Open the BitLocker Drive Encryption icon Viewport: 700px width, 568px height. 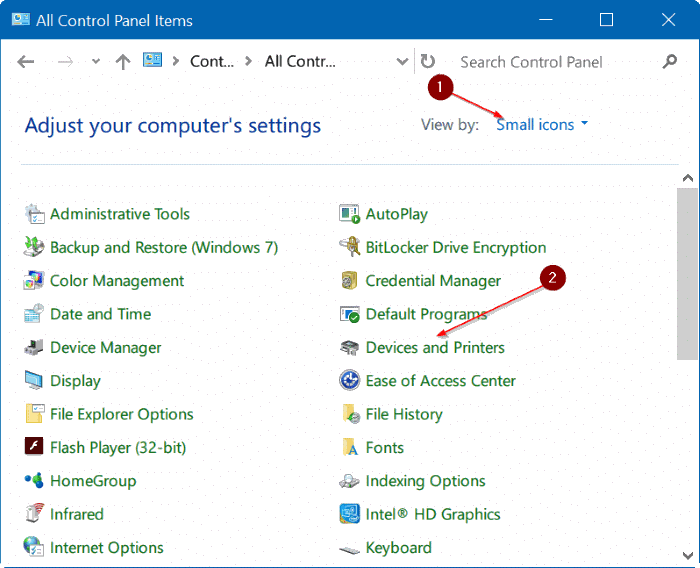pyautogui.click(x=350, y=247)
